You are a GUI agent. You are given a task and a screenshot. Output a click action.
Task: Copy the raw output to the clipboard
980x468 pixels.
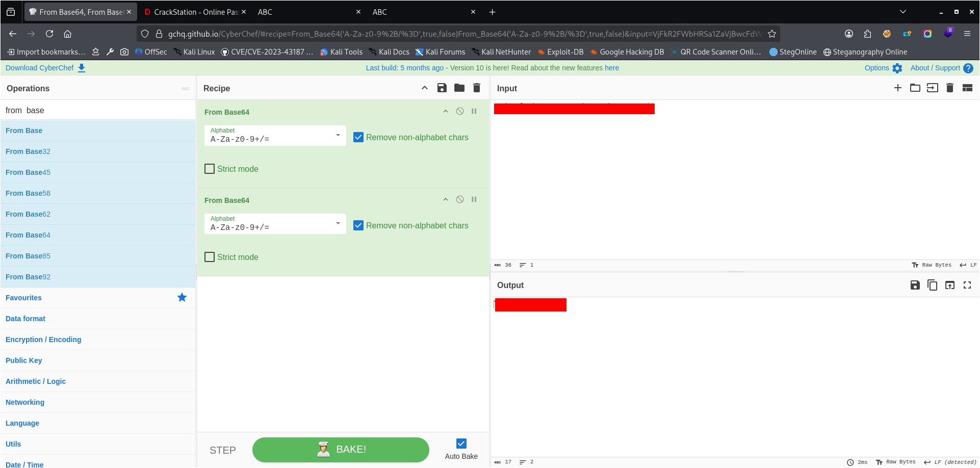pyautogui.click(x=932, y=285)
